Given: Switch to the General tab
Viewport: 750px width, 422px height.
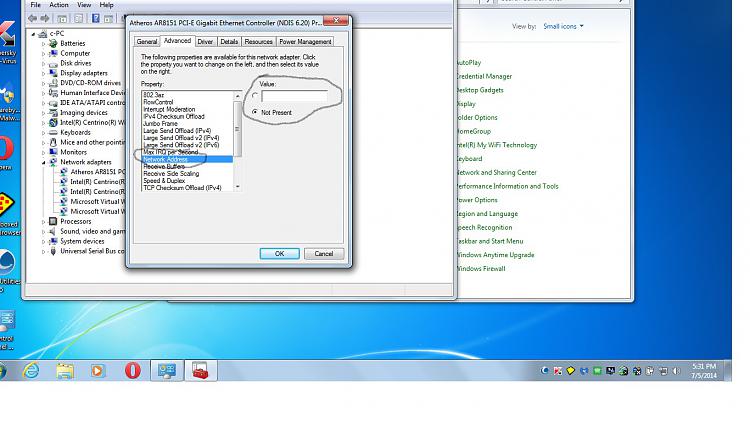Looking at the screenshot, I should click(x=147, y=42).
